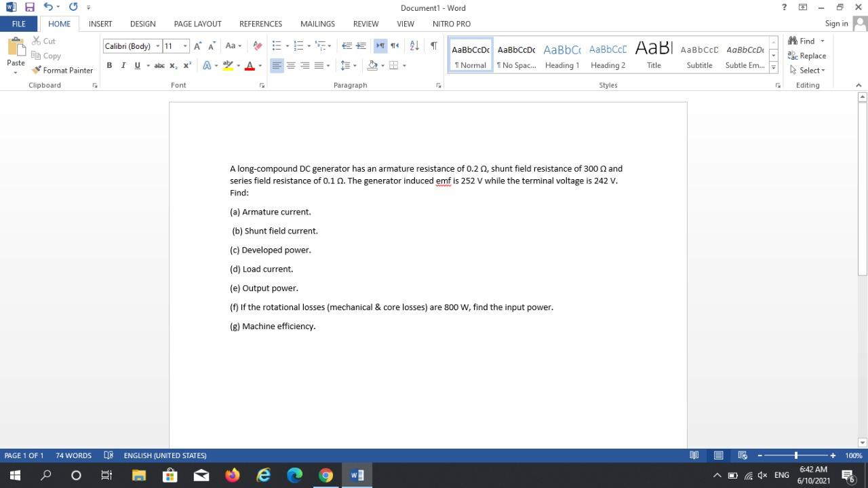The width and height of the screenshot is (868, 488).
Task: Toggle bold formatting
Action: (x=109, y=65)
